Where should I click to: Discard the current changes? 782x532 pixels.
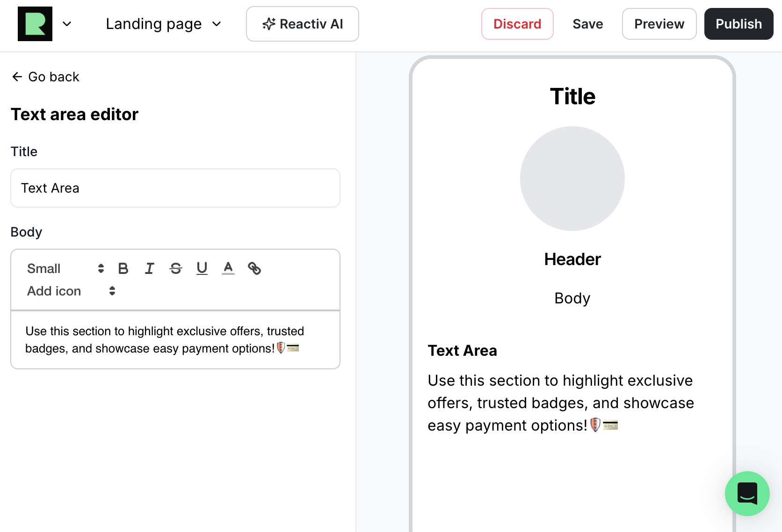coord(517,24)
